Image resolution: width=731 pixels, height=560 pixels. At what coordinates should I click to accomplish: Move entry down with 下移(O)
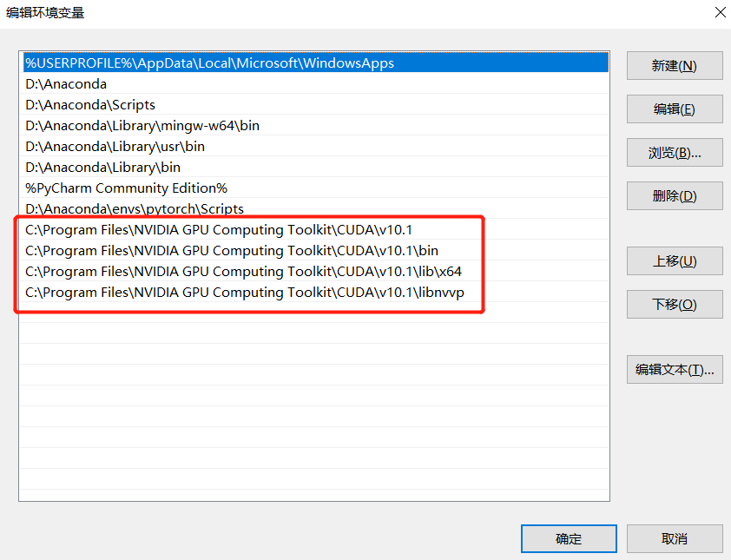(675, 305)
